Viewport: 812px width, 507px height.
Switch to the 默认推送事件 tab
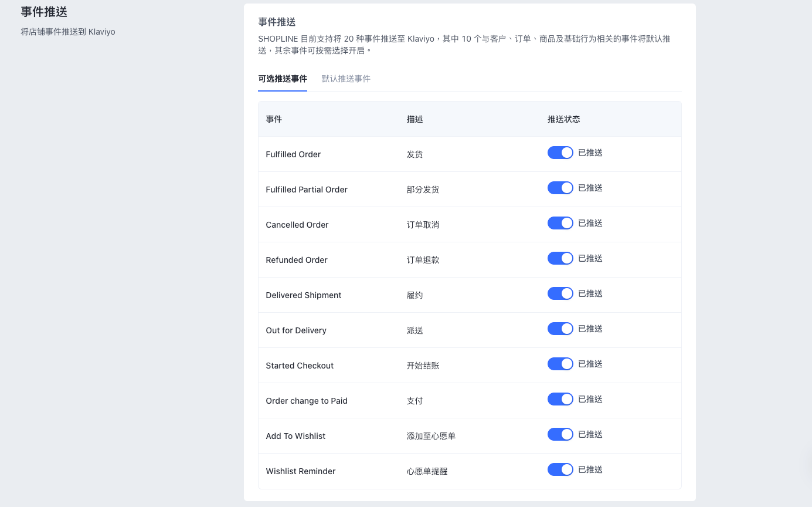click(346, 79)
